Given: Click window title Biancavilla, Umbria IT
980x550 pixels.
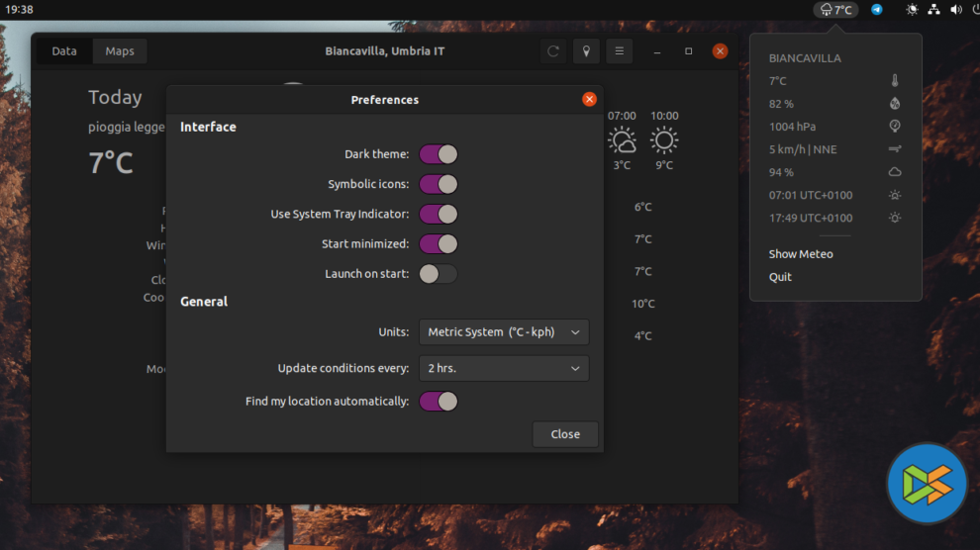Looking at the screenshot, I should pyautogui.click(x=384, y=51).
